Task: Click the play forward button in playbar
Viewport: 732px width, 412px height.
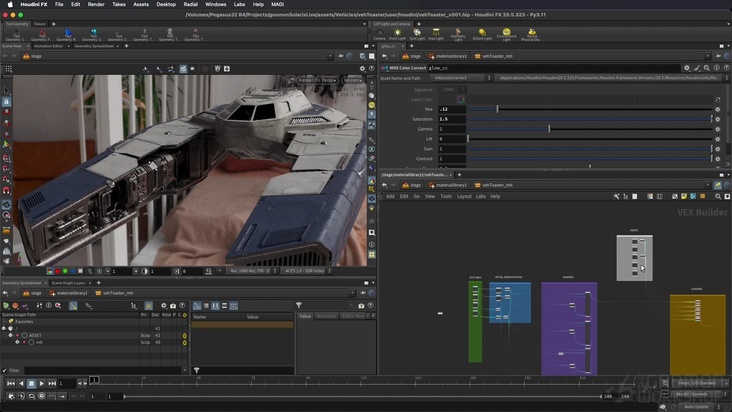Action: click(x=42, y=383)
